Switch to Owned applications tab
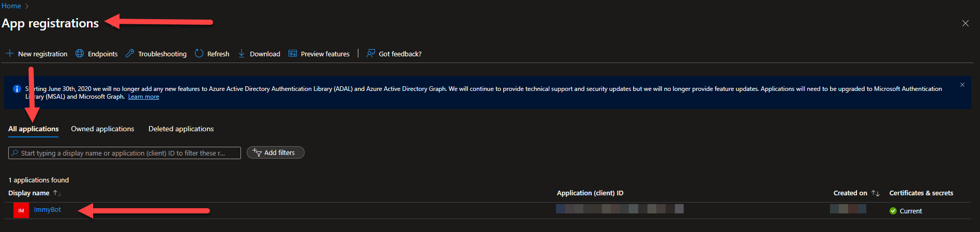 coord(102,129)
